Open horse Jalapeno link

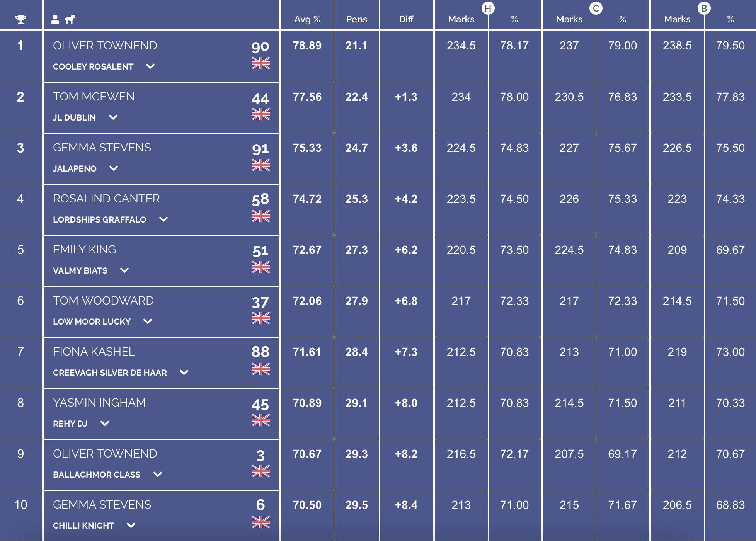click(x=75, y=168)
